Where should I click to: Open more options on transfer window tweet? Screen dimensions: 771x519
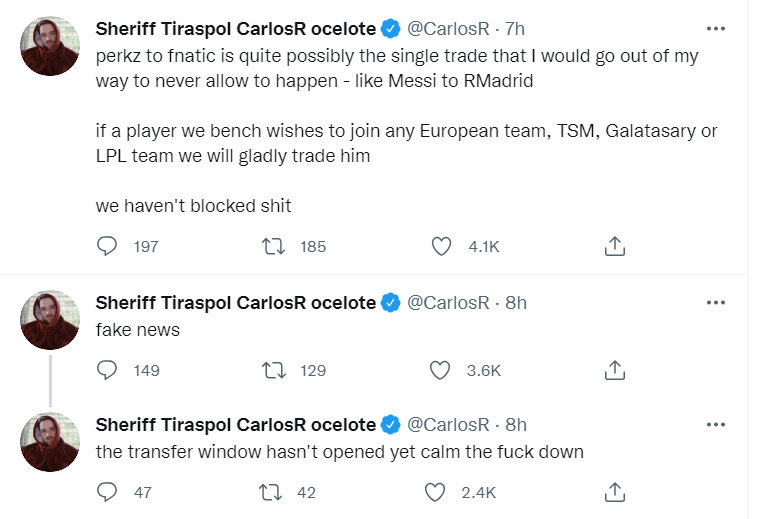pos(716,425)
